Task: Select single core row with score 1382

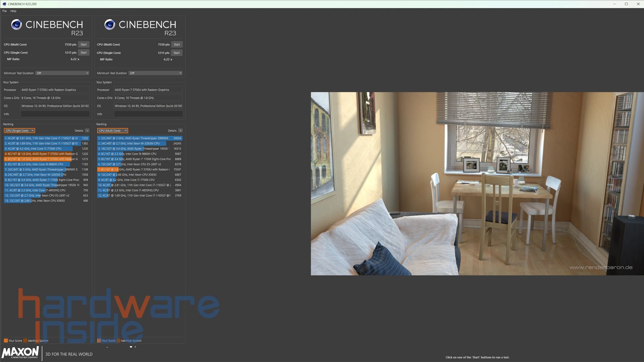Action: coord(47,143)
